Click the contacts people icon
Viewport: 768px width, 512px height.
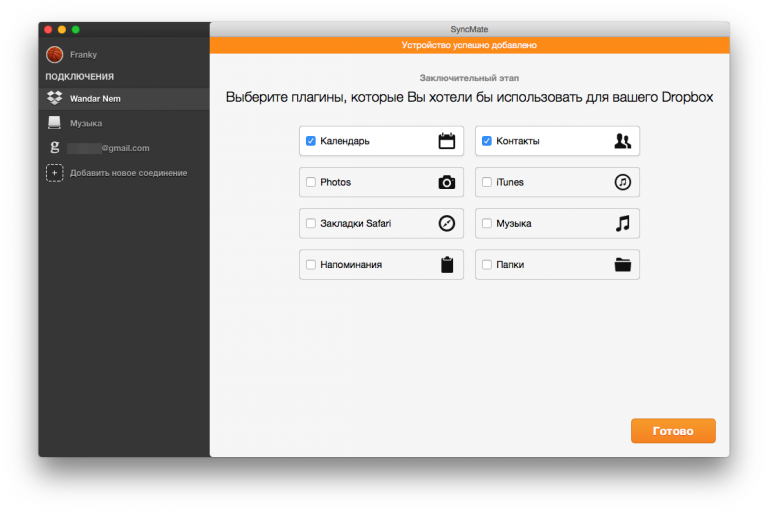[x=623, y=141]
